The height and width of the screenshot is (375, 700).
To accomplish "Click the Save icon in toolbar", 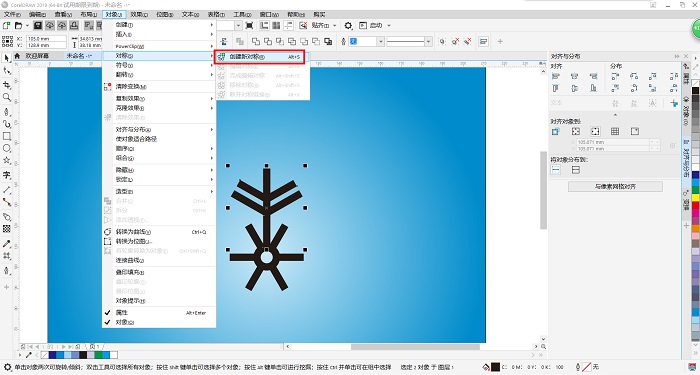I will (x=38, y=25).
